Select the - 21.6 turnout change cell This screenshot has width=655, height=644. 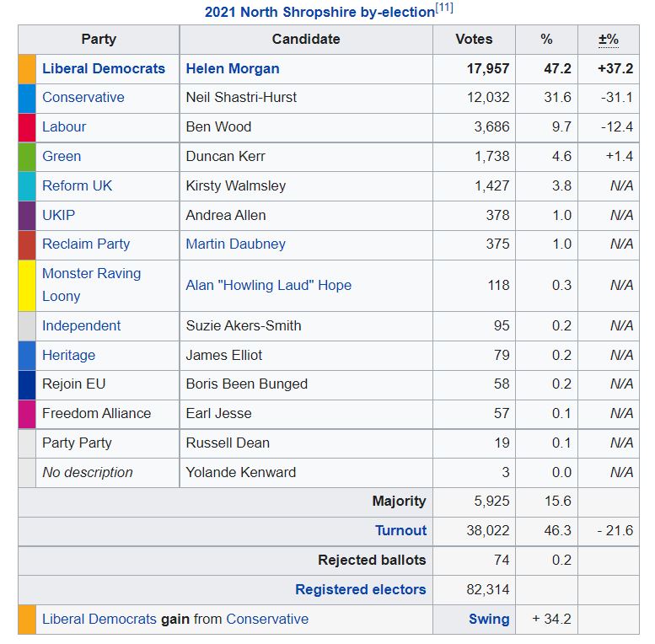[609, 531]
